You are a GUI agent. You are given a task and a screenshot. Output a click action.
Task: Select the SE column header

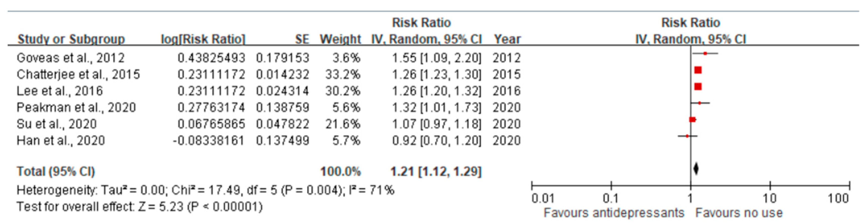(x=302, y=39)
